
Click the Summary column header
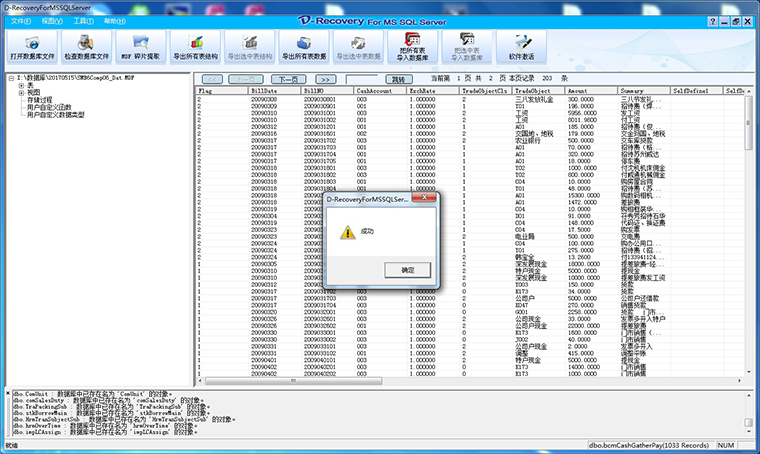click(x=645, y=91)
